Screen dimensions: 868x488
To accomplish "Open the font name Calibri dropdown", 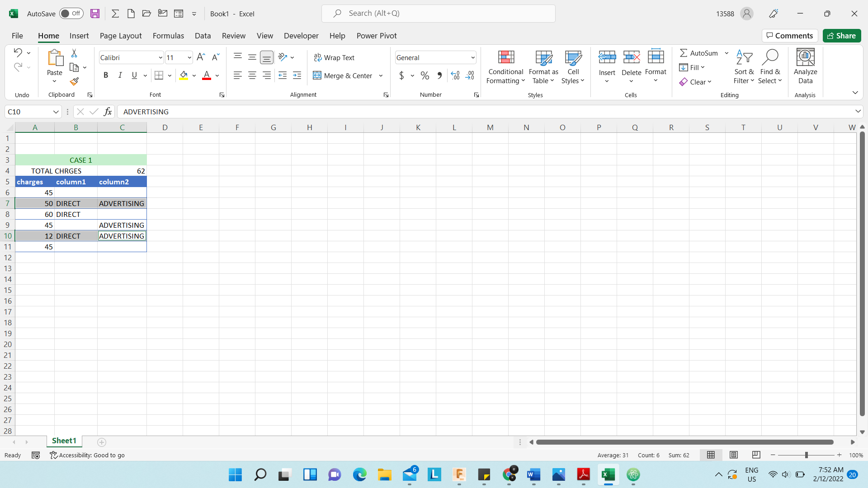I will tap(160, 57).
